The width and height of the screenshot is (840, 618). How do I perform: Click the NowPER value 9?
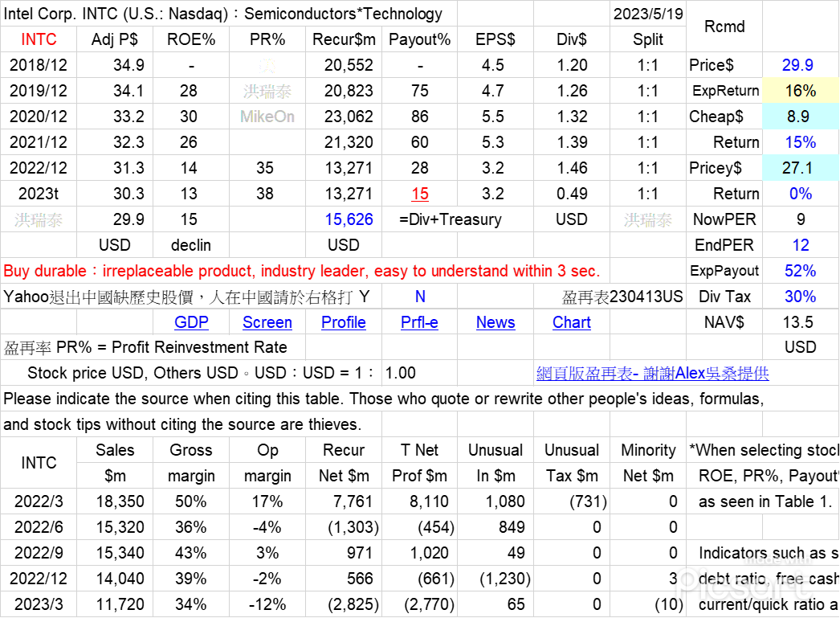(801, 219)
